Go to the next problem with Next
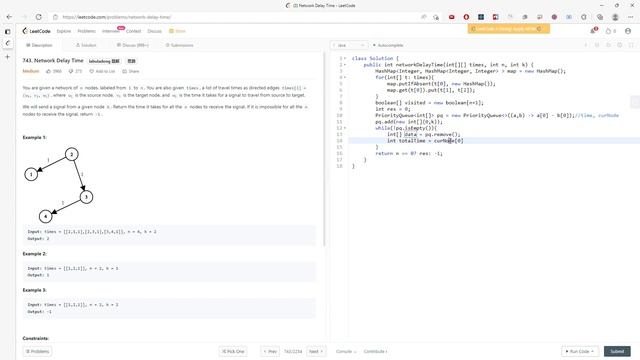640x360 pixels. pyautogui.click(x=316, y=351)
